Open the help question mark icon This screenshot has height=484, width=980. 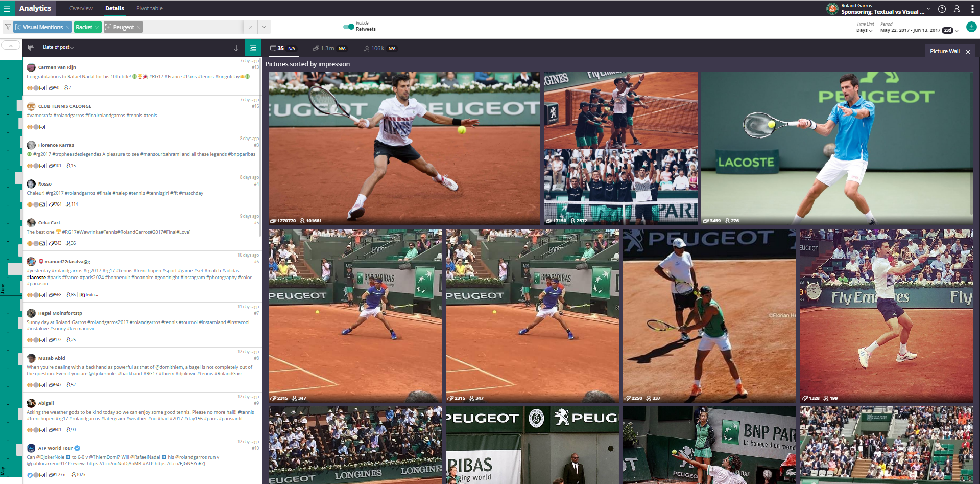942,9
